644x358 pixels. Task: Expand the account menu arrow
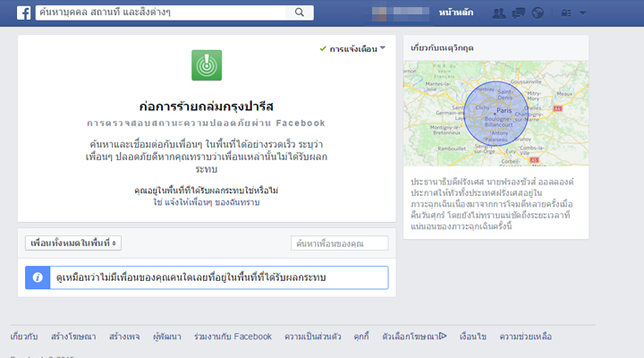[582, 13]
